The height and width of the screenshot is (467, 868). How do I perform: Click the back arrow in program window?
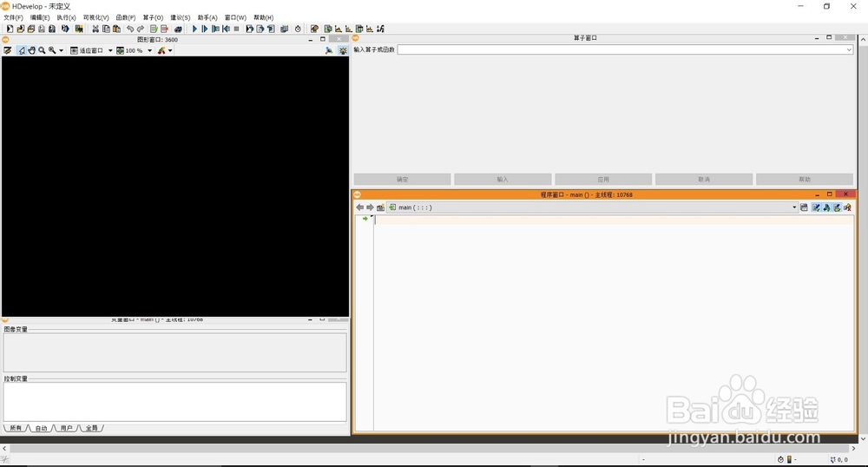[x=360, y=207]
